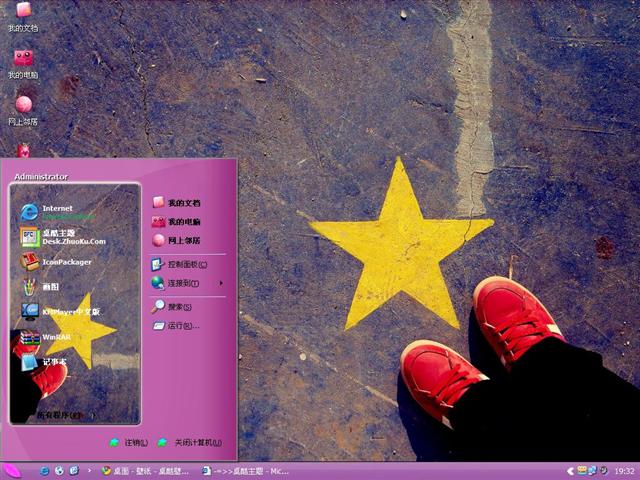Click the 19:32 taskbar clock

(x=624, y=471)
